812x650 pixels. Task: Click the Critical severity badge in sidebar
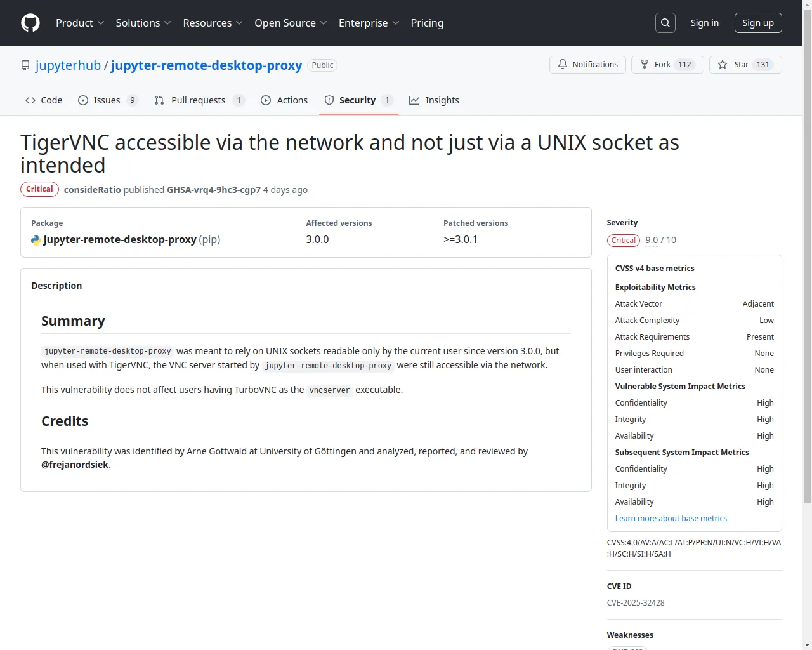coord(624,240)
